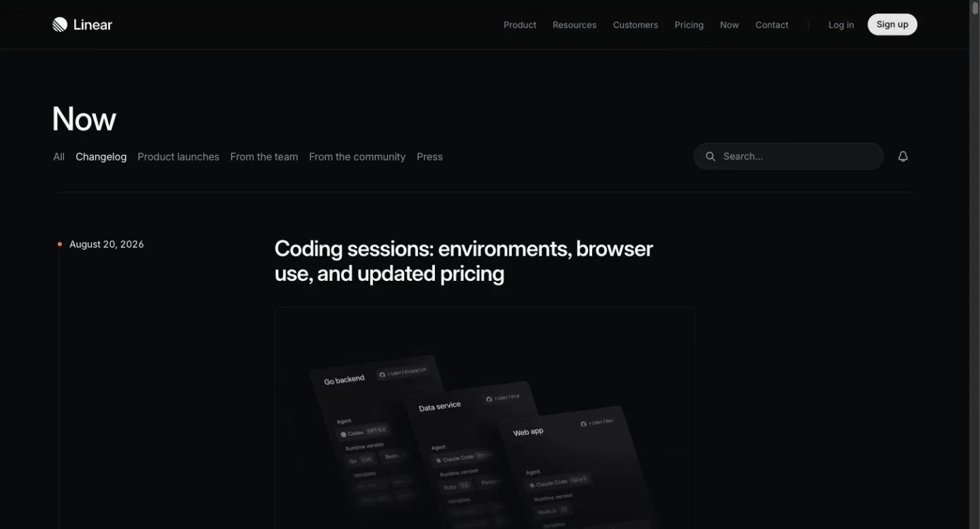Screen dimensions: 980x529
Task: Select the From the community tab
Action: pos(357,156)
